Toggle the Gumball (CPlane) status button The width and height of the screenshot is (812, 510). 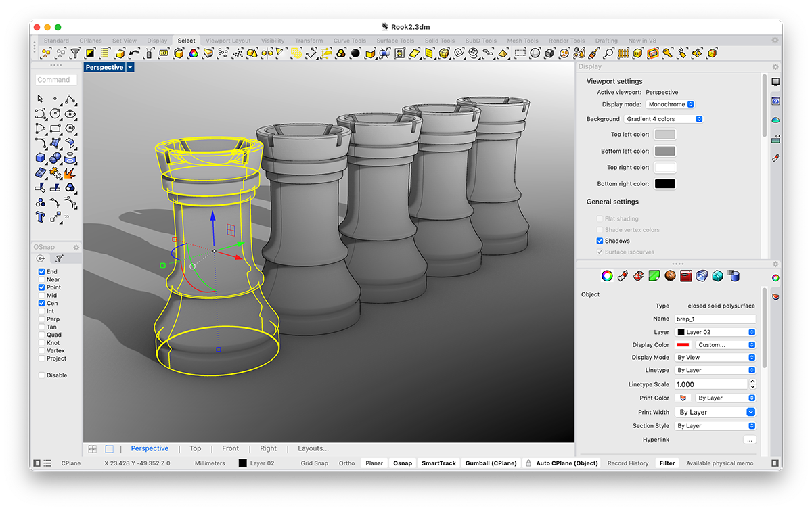[x=491, y=463]
